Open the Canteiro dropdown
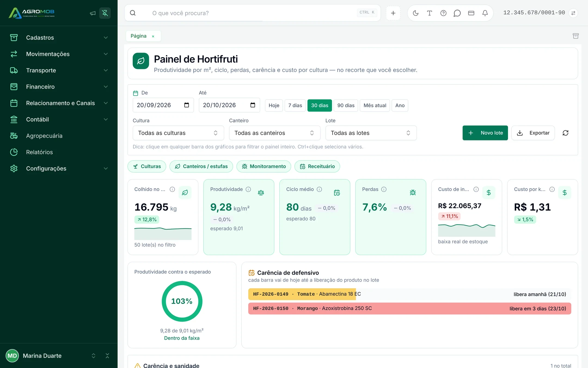588x368 pixels. point(275,133)
